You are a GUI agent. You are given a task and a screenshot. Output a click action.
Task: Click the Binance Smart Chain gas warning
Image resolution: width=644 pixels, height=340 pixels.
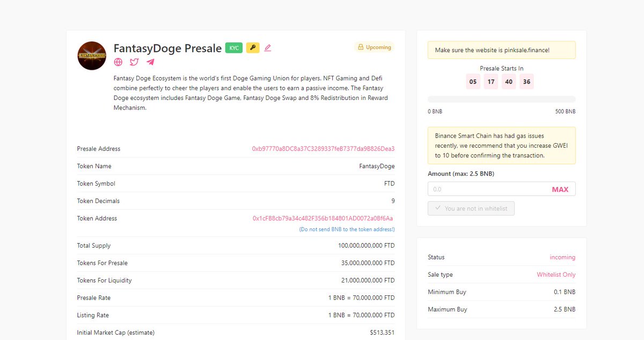(x=502, y=146)
